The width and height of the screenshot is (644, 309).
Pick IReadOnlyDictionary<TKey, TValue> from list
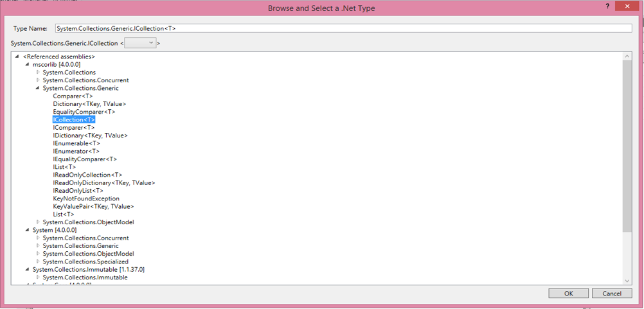103,183
